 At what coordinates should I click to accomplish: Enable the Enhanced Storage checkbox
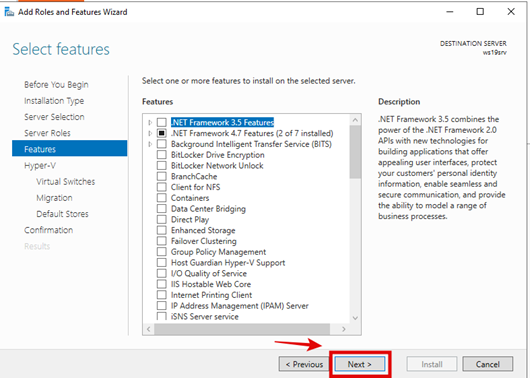tap(162, 230)
